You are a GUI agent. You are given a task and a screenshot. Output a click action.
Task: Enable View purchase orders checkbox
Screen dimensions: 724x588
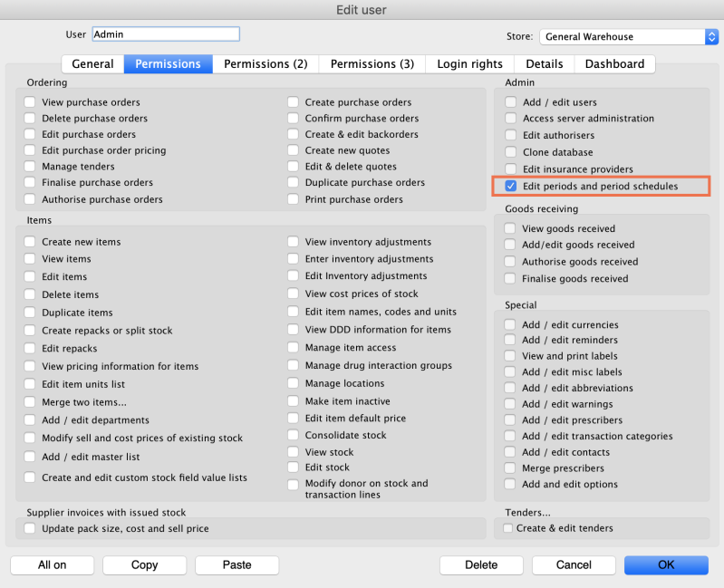[x=30, y=102]
